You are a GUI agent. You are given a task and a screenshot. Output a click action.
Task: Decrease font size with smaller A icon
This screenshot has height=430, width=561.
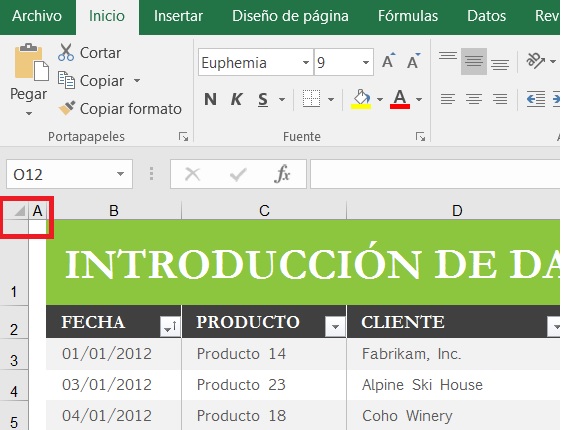(414, 61)
